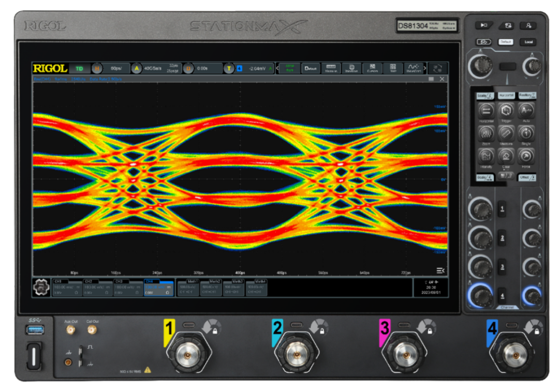559x392 pixels.
Task: Toggle channel 4 with the numbered key
Action: click(502, 295)
